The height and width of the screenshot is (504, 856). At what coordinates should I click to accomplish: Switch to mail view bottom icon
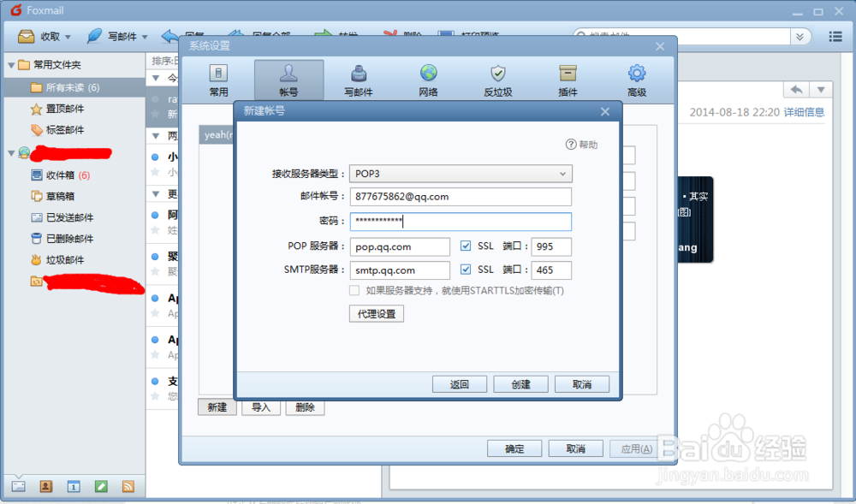(19, 486)
